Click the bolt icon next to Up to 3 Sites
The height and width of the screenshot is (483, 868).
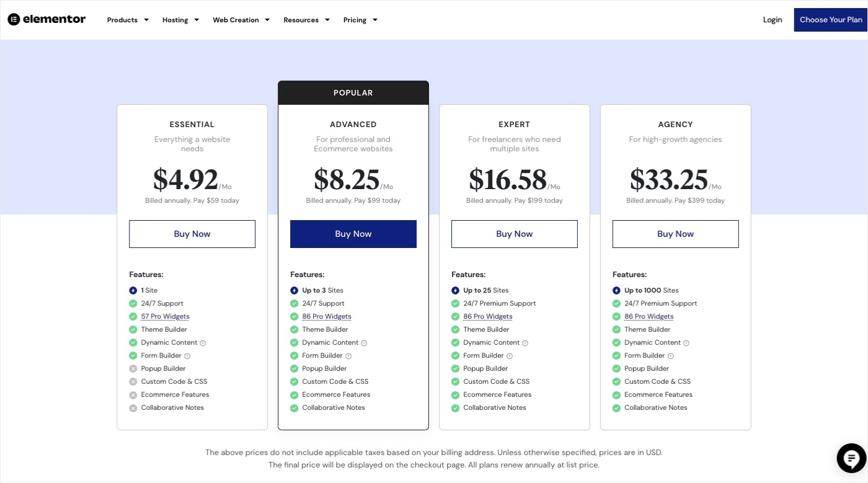click(x=294, y=290)
